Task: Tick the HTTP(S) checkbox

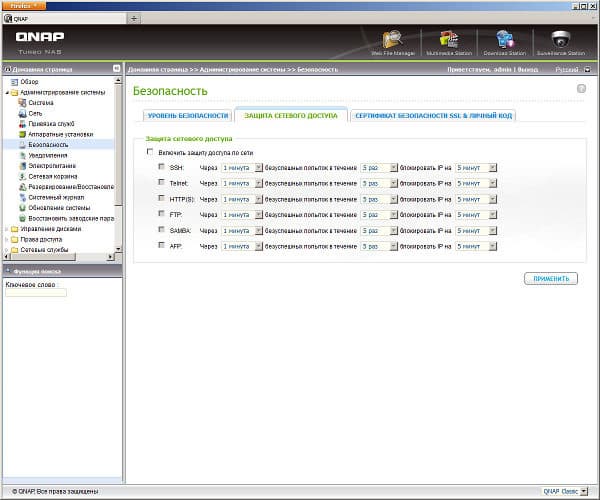Action: pos(161,198)
